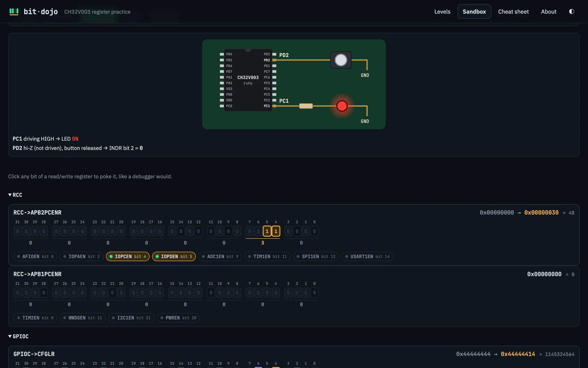Open the Levels page
This screenshot has width=588, height=368.
pos(442,11)
